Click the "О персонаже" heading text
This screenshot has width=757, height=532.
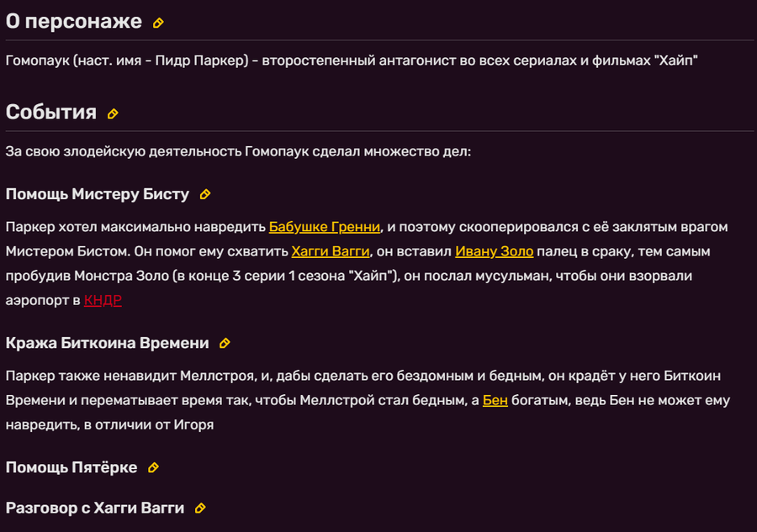pos(74,22)
